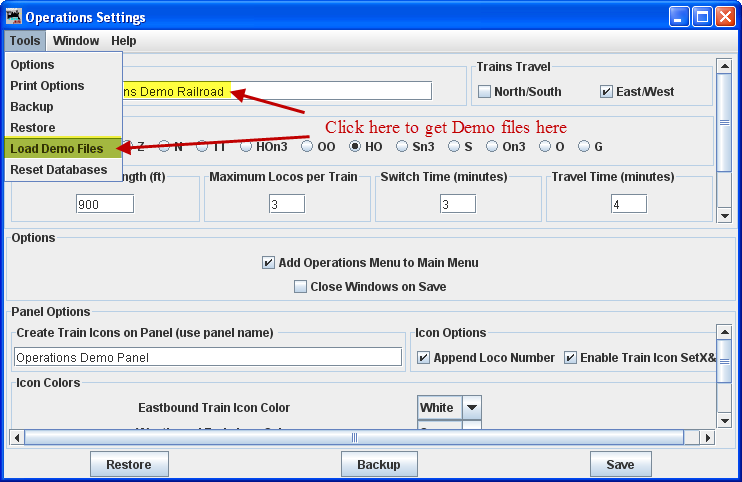This screenshot has width=742, height=482.
Task: Enable North/South trains travel checkbox
Action: [485, 92]
